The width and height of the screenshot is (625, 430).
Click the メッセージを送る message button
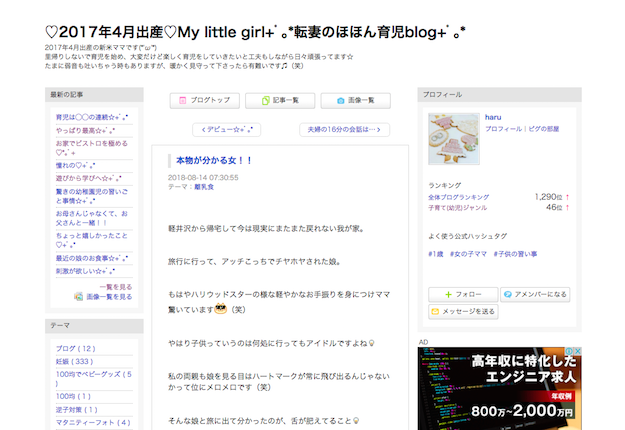coord(462,311)
